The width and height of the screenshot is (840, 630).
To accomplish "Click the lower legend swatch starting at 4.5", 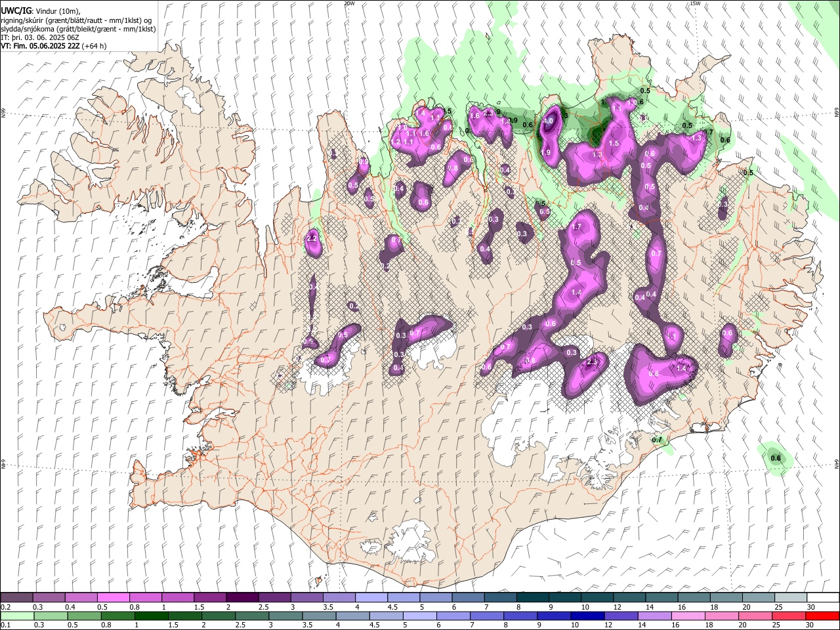I will click(x=386, y=616).
